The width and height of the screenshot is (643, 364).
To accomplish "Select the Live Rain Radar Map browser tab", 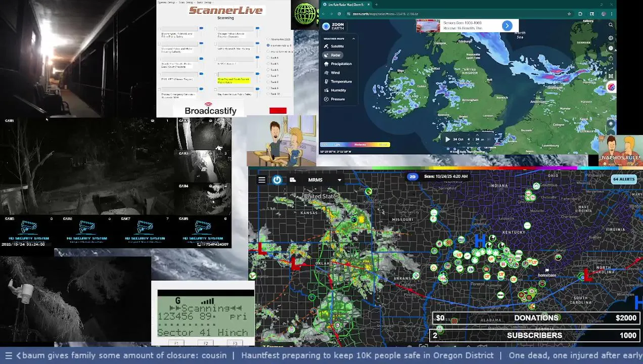I will coord(347,5).
